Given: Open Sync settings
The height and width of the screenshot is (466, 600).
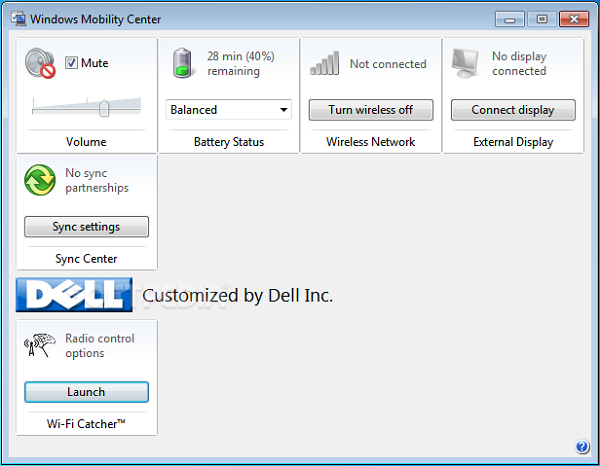Looking at the screenshot, I should [86, 227].
